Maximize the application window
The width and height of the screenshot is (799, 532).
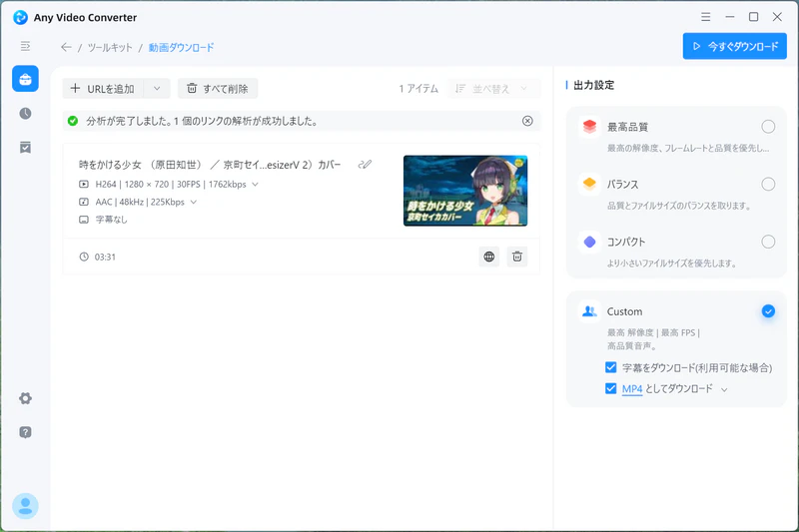point(753,17)
